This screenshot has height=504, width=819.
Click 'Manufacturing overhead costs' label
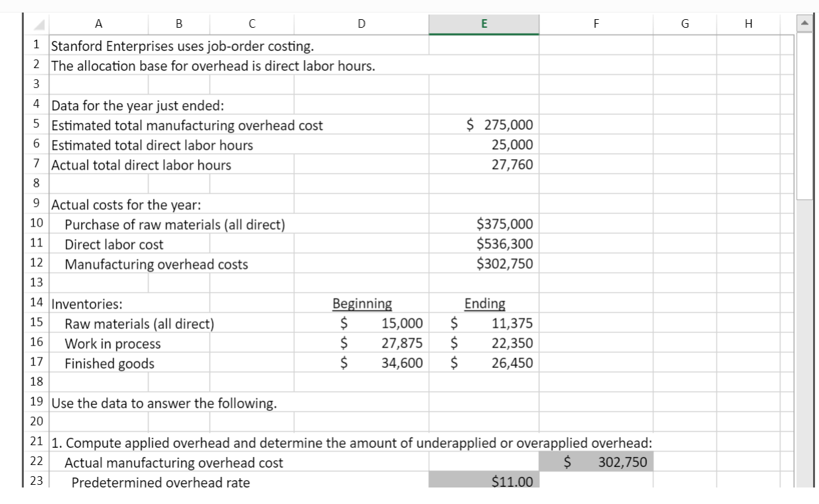[x=156, y=264]
